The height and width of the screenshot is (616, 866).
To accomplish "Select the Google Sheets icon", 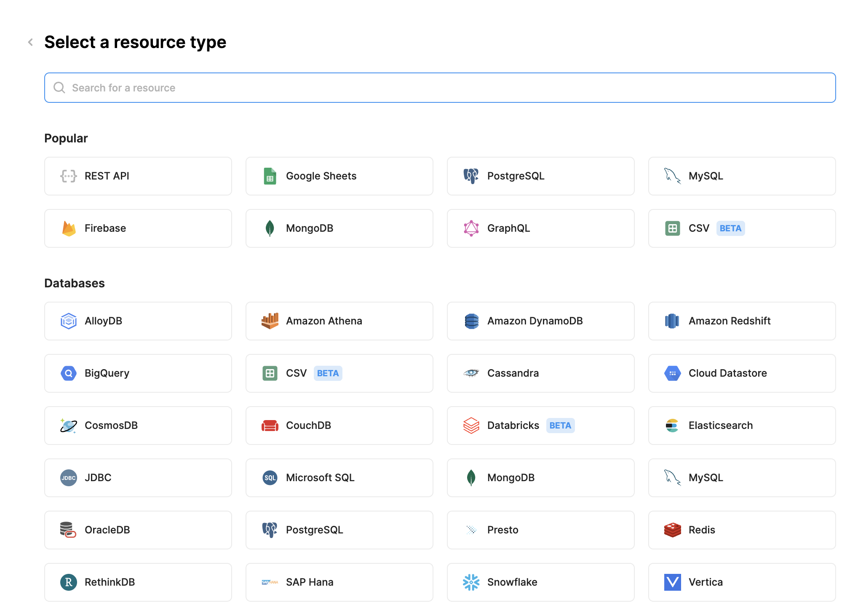I will pyautogui.click(x=270, y=176).
